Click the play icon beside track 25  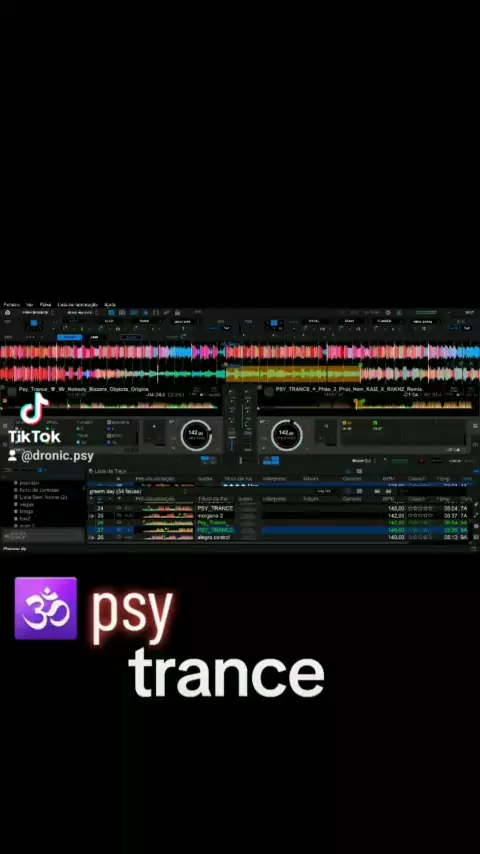(x=92, y=515)
